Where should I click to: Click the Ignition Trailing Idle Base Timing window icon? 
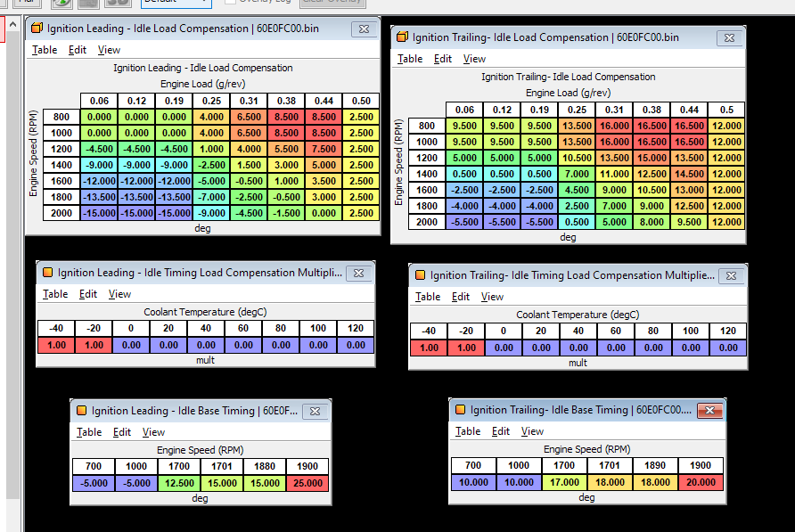coord(460,410)
